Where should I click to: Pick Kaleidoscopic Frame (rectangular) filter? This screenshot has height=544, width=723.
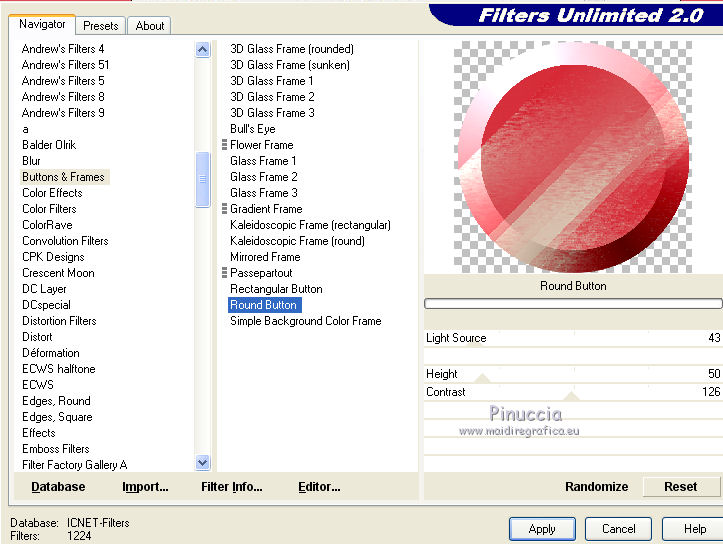310,225
